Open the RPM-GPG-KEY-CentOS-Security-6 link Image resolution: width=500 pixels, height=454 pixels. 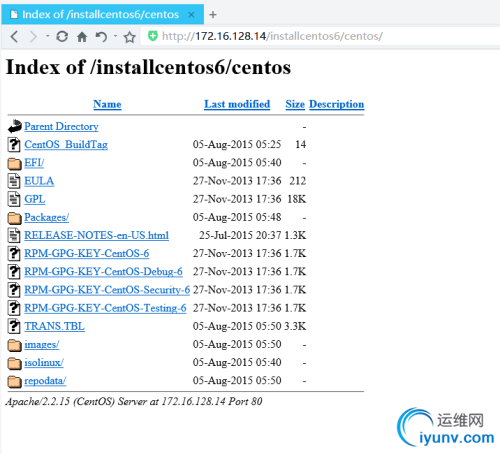(x=107, y=290)
